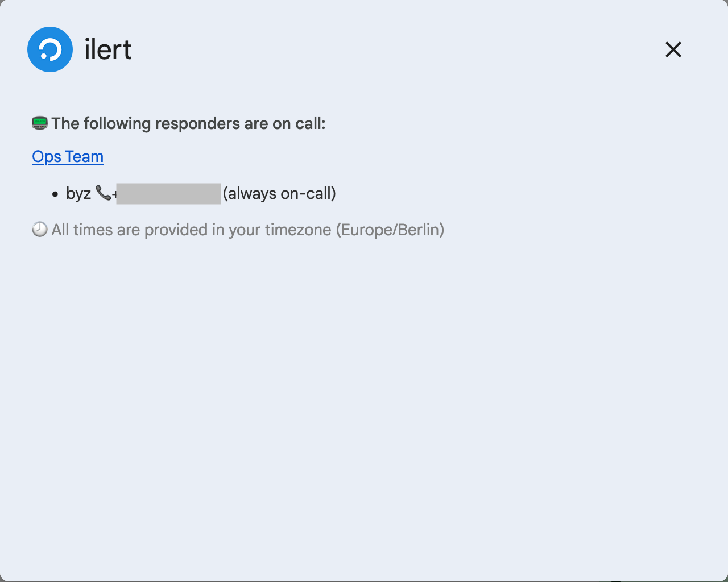Click the ilert title text
The width and height of the screenshot is (728, 582).
[108, 49]
